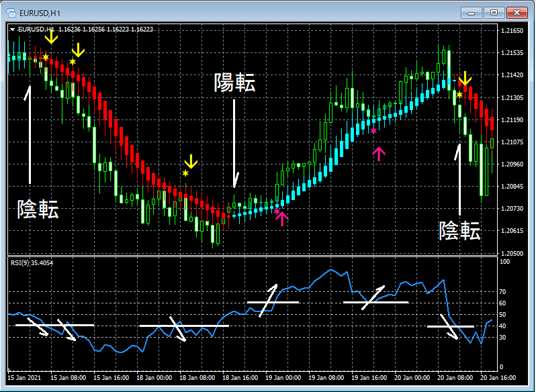Maximize the EURUSD,H1 chart window
536x392 pixels.
coord(494,13)
